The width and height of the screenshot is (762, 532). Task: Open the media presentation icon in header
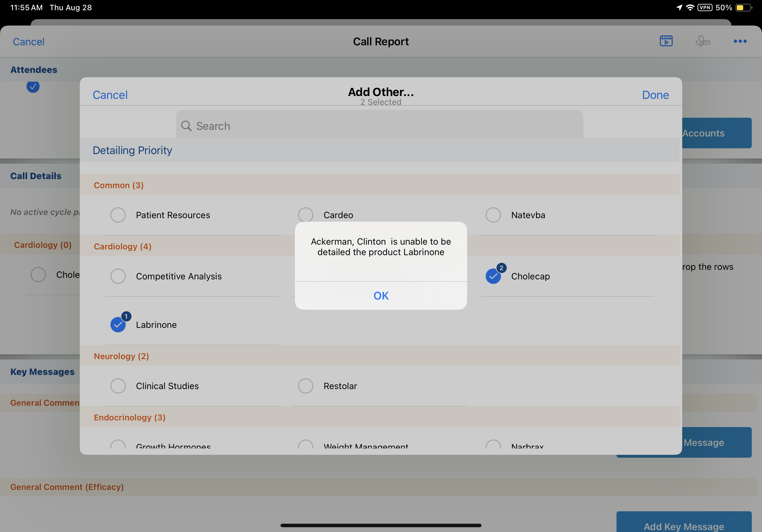pos(666,41)
